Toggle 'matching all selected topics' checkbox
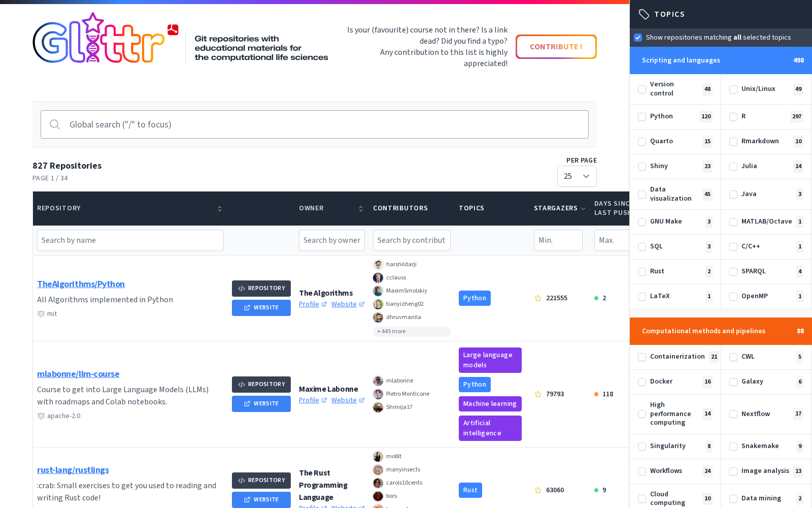This screenshot has height=508, width=812. coord(638,38)
